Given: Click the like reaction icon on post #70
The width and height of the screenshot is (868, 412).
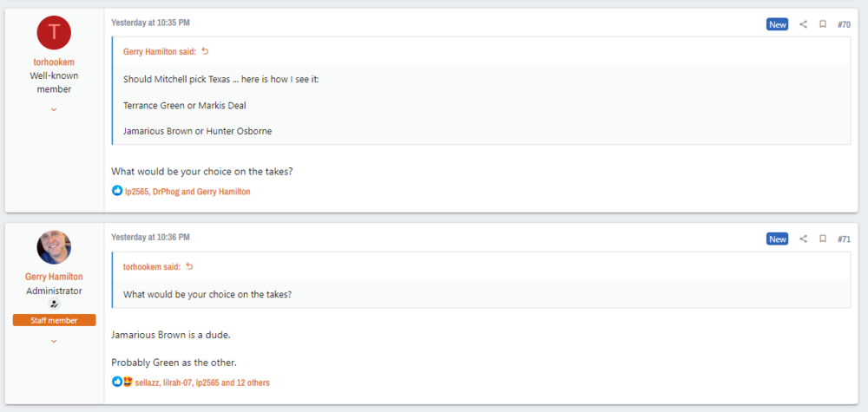Looking at the screenshot, I should point(117,191).
